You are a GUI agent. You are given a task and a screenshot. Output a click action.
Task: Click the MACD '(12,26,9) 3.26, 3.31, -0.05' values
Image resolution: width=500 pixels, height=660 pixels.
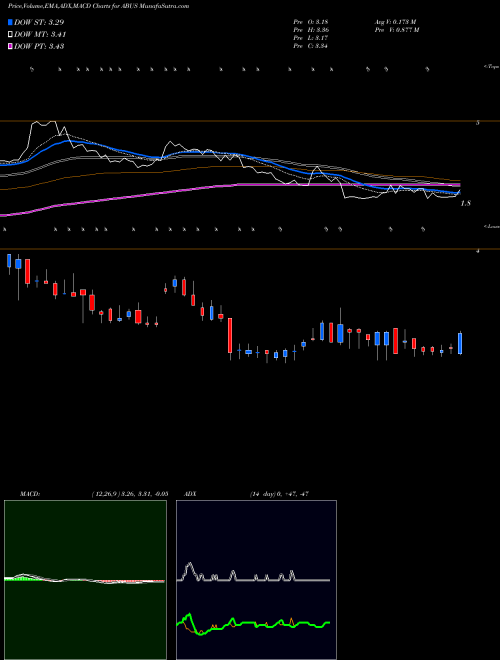coord(130,494)
